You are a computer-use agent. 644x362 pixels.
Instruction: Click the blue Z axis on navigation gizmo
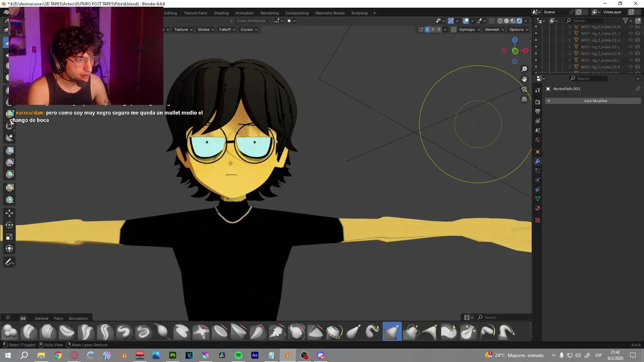coord(515,40)
